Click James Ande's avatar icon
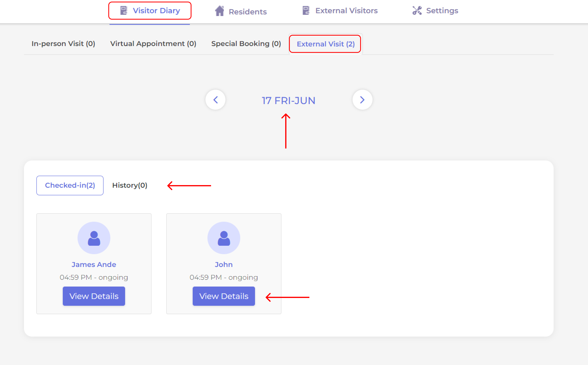588x365 pixels. (x=94, y=238)
